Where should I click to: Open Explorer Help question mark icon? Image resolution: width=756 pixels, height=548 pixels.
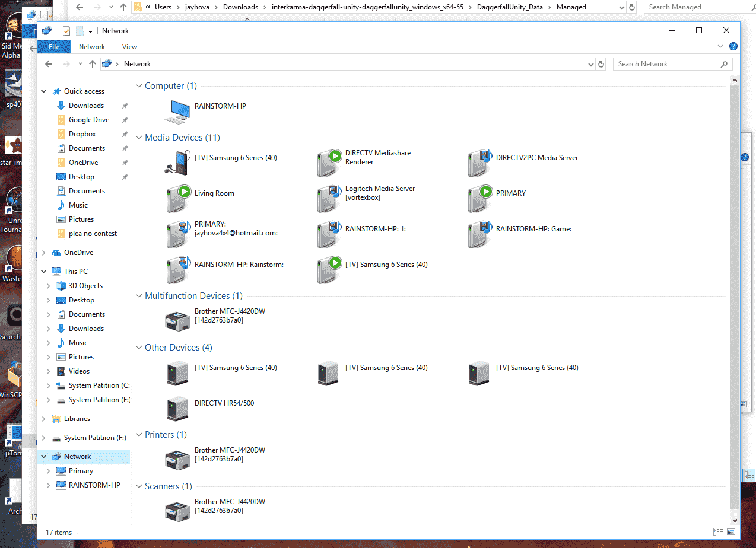[733, 46]
